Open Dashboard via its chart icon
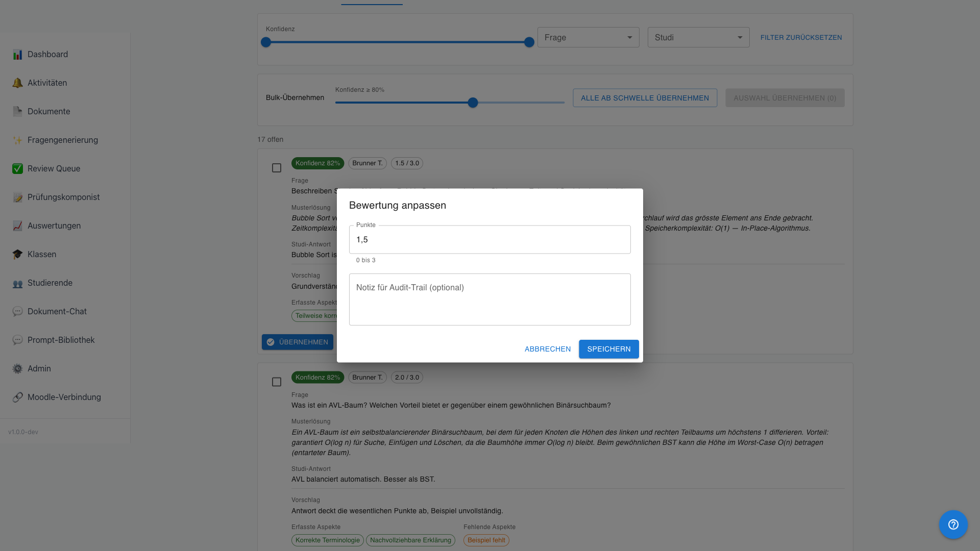980x551 pixels. [x=17, y=55]
